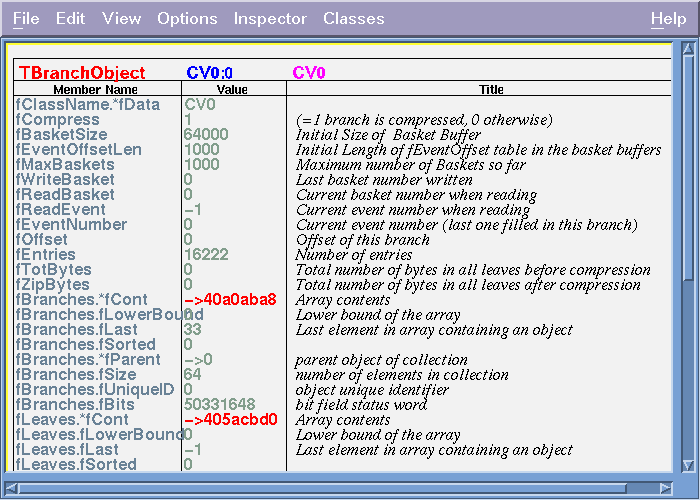
Task: Open the Help menu
Action: pyautogui.click(x=668, y=18)
